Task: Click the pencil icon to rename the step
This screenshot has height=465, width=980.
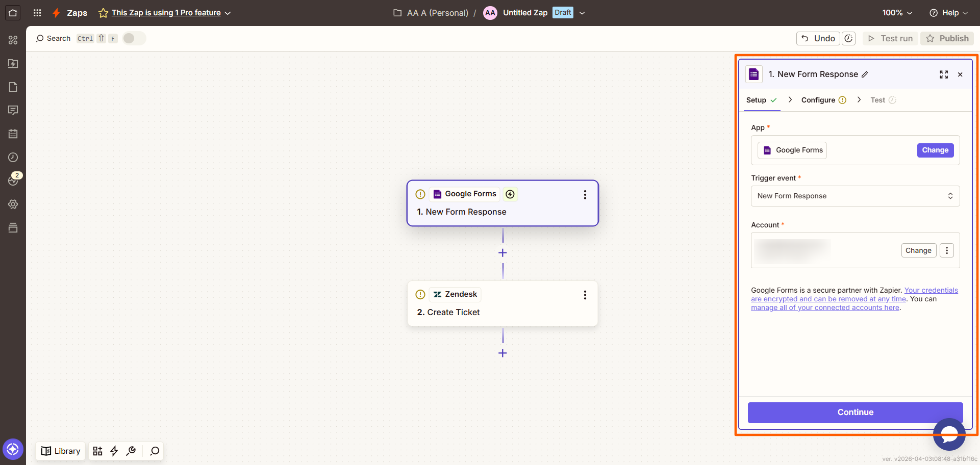Action: [x=865, y=74]
